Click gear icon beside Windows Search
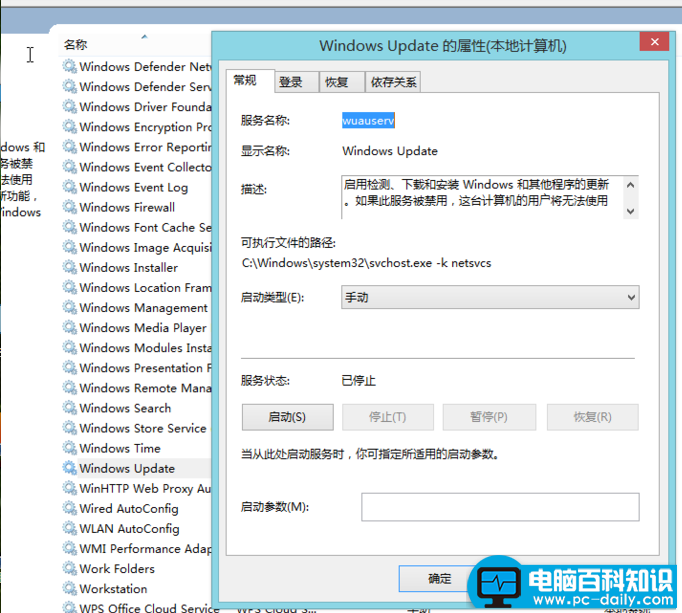The height and width of the screenshot is (613, 682). (x=69, y=408)
